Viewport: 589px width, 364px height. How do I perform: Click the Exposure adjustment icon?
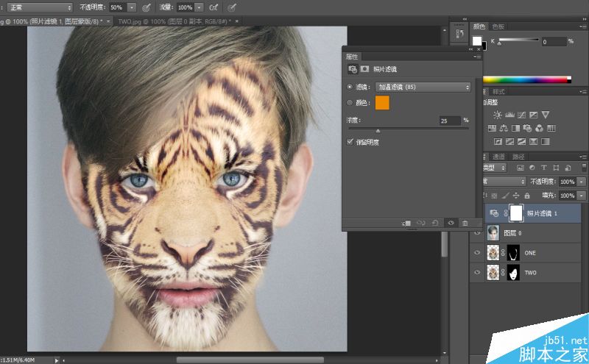[x=533, y=115]
